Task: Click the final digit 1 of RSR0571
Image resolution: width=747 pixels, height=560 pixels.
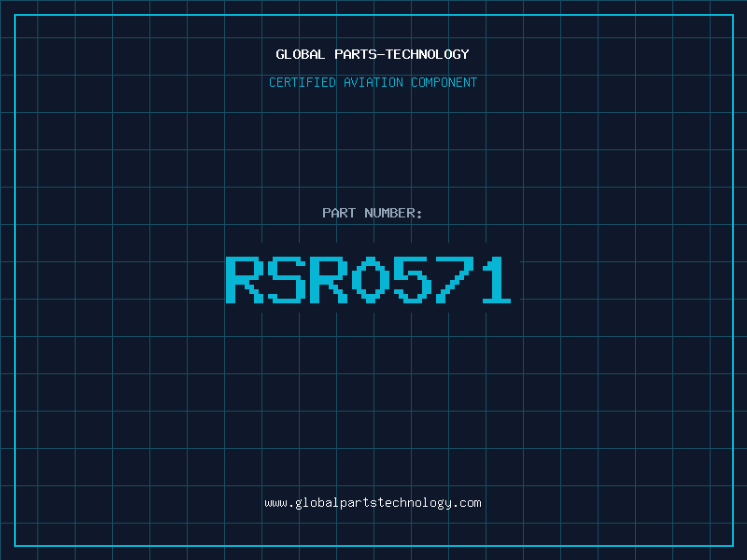Action: pos(497,280)
